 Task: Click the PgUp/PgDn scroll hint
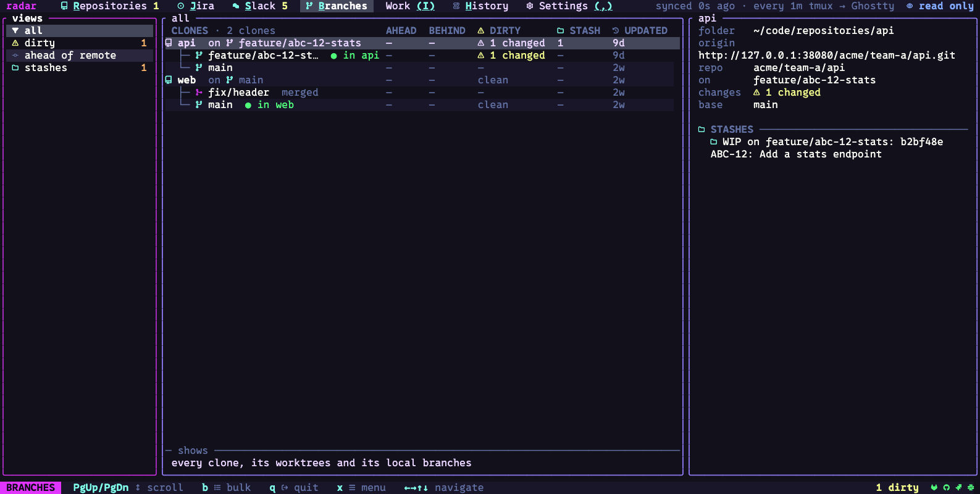(x=128, y=488)
